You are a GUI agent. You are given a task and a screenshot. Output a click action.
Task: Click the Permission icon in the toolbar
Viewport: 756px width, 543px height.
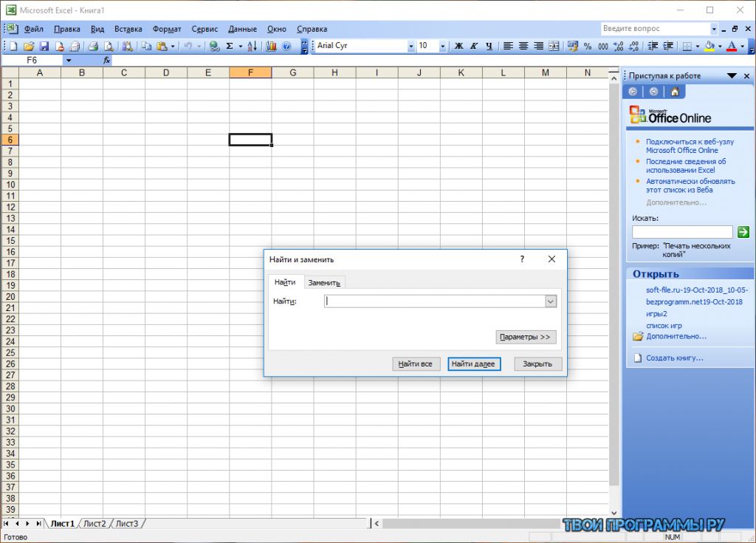pos(59,47)
